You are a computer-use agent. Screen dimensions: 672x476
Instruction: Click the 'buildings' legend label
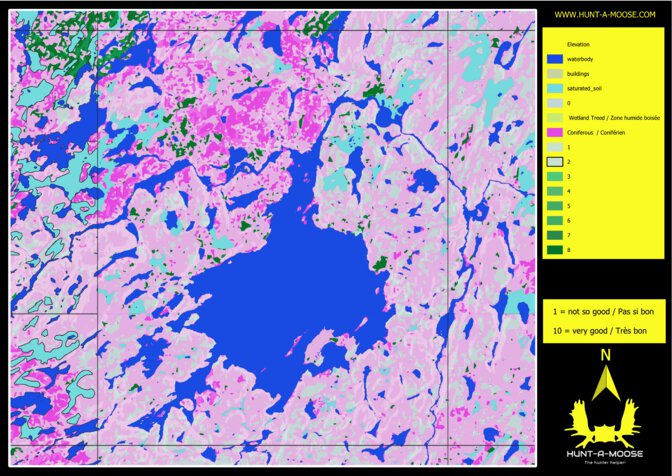click(578, 74)
